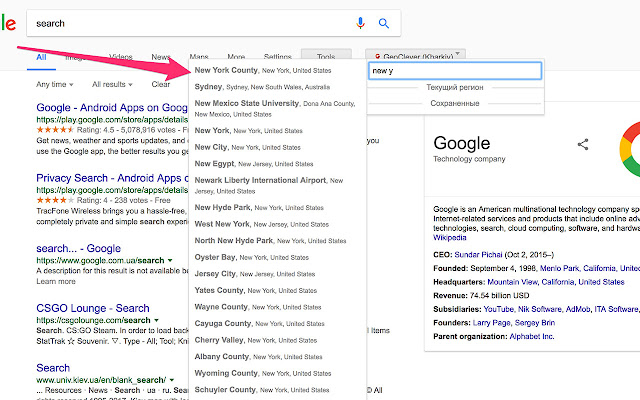Select Cherry Valley suggestion
The height and width of the screenshot is (400, 640).
coord(278,340)
